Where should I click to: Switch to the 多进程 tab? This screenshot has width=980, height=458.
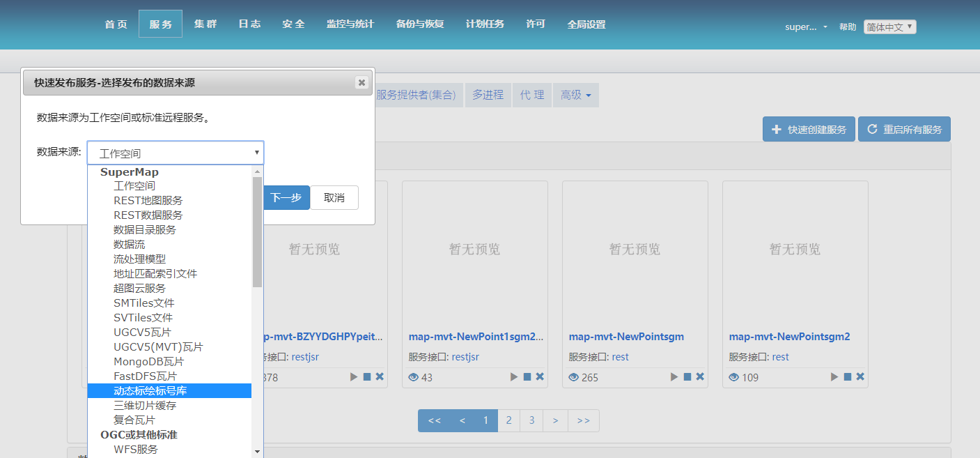click(488, 95)
